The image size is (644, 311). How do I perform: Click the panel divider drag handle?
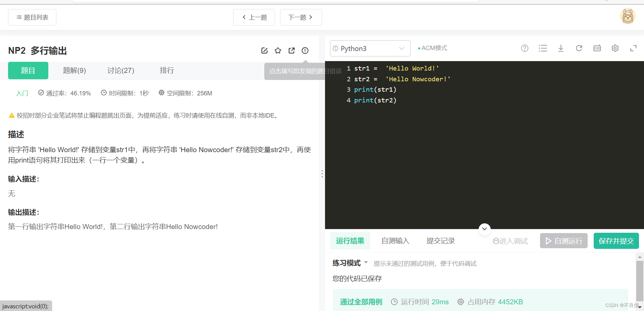(322, 174)
